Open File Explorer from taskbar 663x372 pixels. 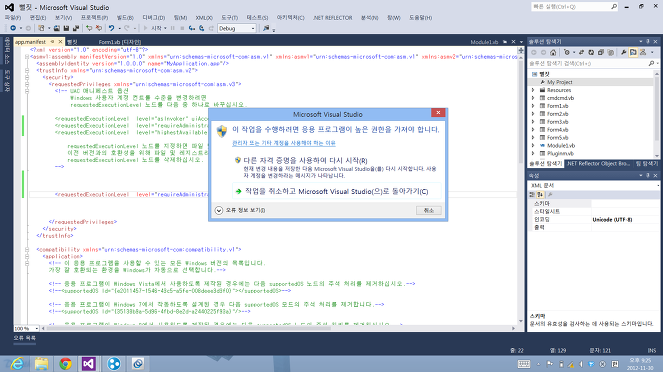click(41, 364)
